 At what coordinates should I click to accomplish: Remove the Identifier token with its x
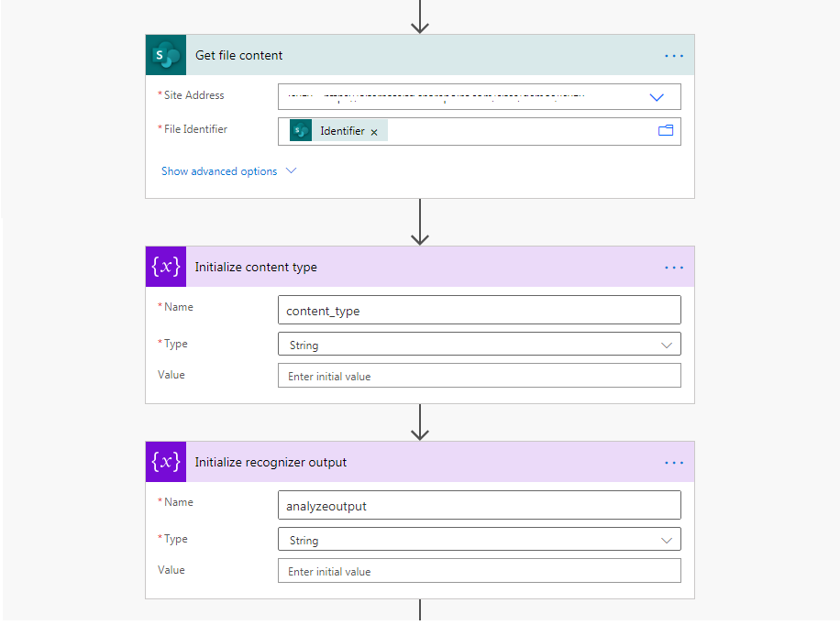pos(374,132)
